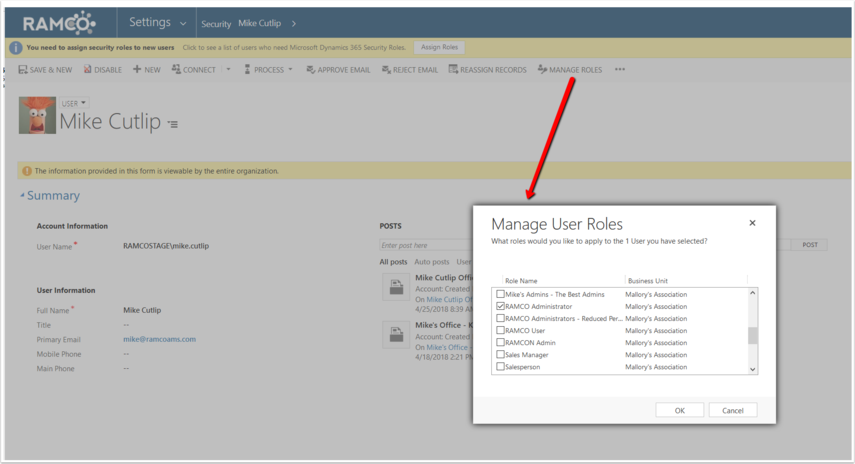Open mike@ramcoams.com email link
This screenshot has height=464, width=855.
159,339
